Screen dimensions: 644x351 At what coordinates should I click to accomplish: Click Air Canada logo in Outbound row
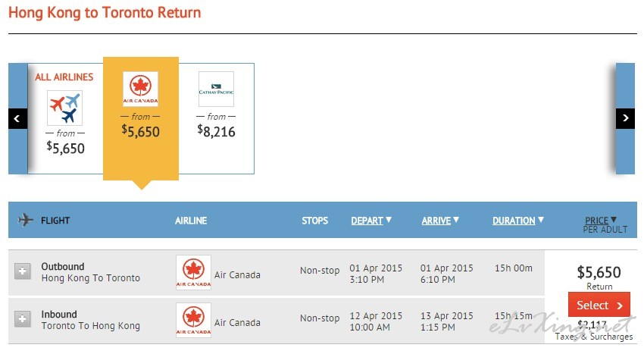coord(193,272)
